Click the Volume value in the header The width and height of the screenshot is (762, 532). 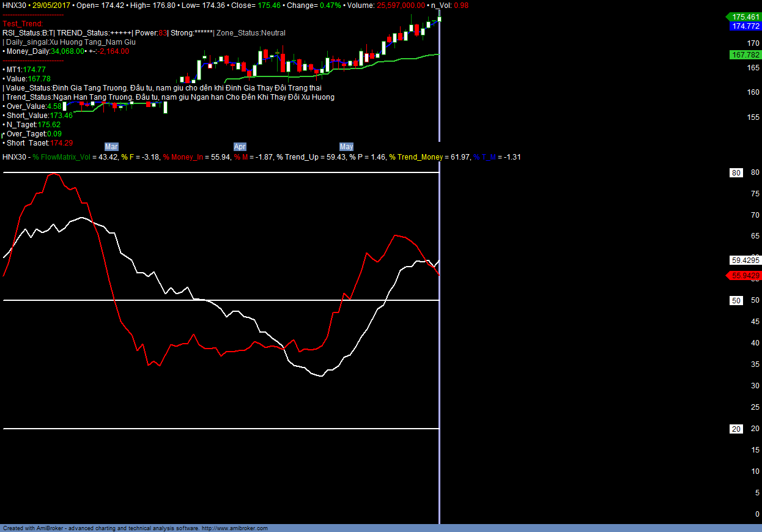[x=396, y=5]
